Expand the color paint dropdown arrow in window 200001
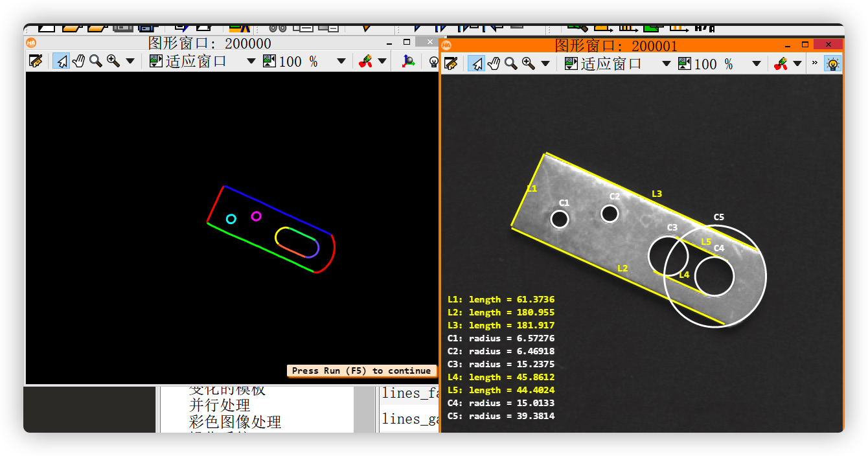 click(797, 64)
